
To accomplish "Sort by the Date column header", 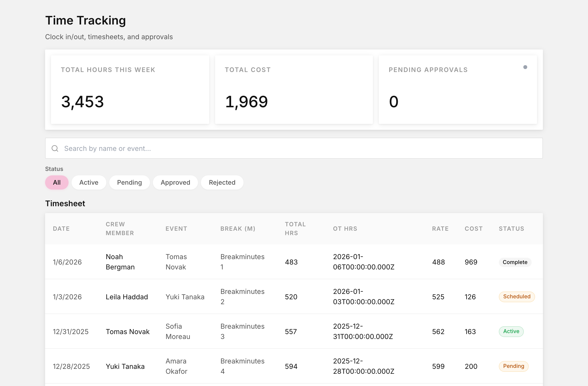I will (61, 229).
